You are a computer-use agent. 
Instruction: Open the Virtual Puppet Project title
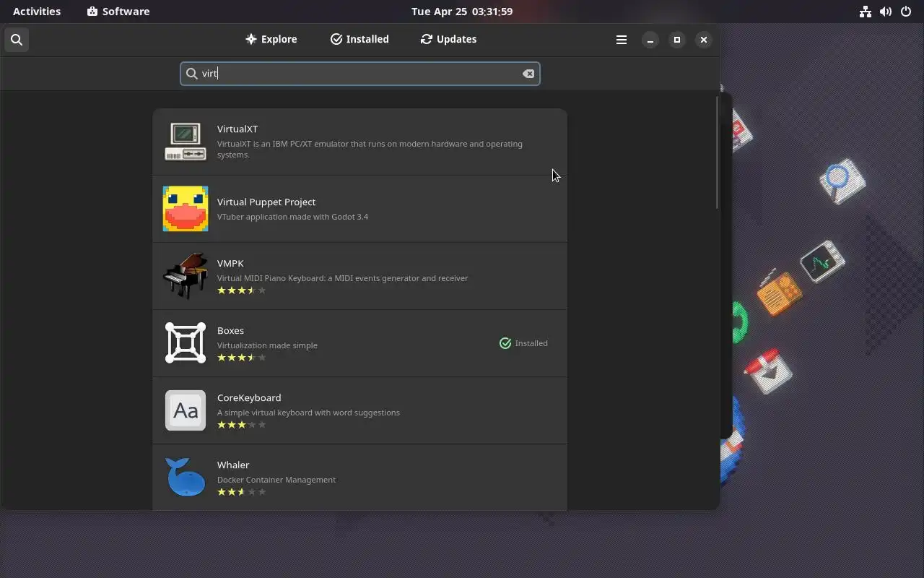coord(266,202)
